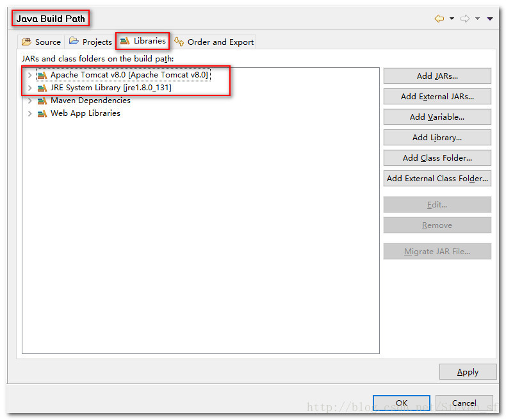
Task: Apply the build path changes
Action: pos(468,372)
